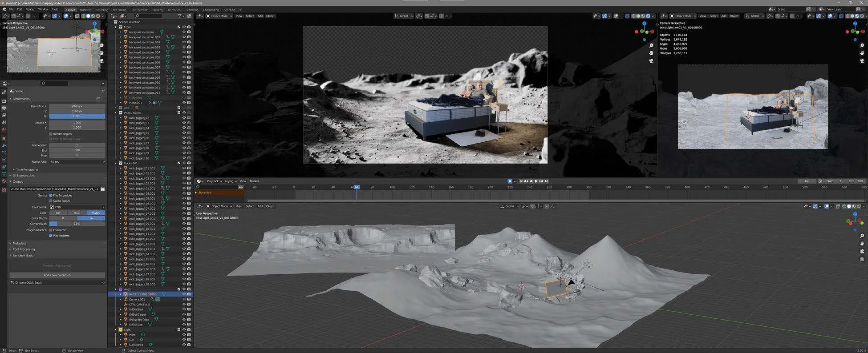Select RGB color mode button
Screen dimensions: 868x353
[77, 213]
